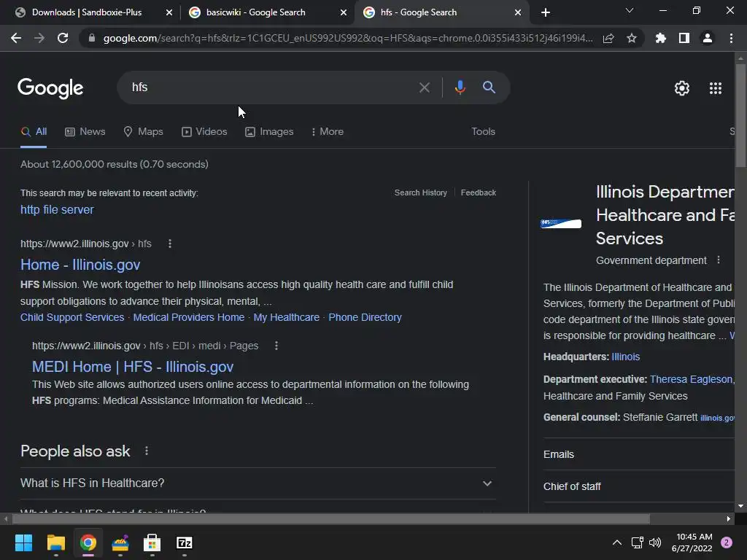Open the Google apps grid
Image resolution: width=747 pixels, height=560 pixels.
716,88
